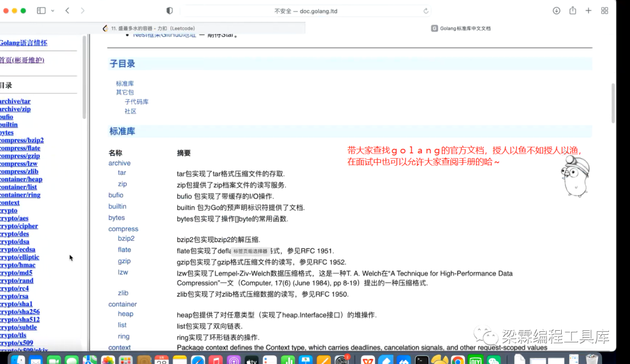This screenshot has height=364, width=630.
Task: Open Calendar from the Dock
Action: 162,360
